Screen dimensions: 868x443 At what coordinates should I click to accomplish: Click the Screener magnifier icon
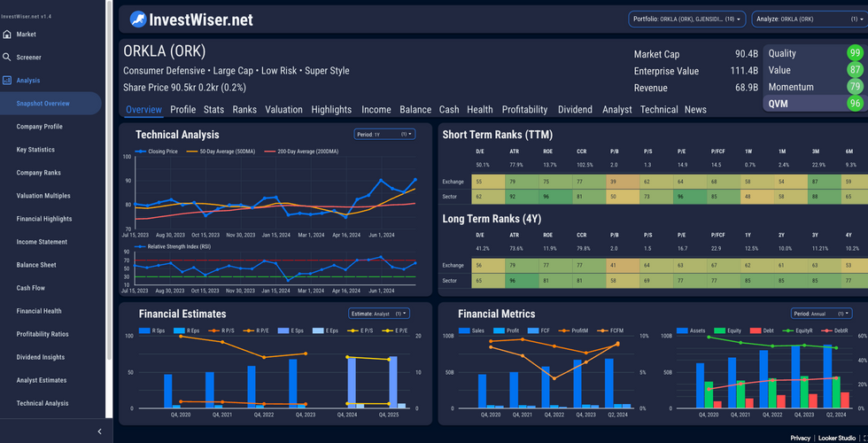(x=7, y=57)
